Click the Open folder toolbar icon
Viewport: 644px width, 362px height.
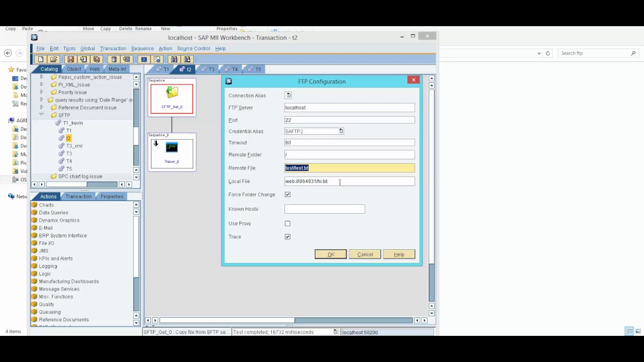pyautogui.click(x=53, y=59)
